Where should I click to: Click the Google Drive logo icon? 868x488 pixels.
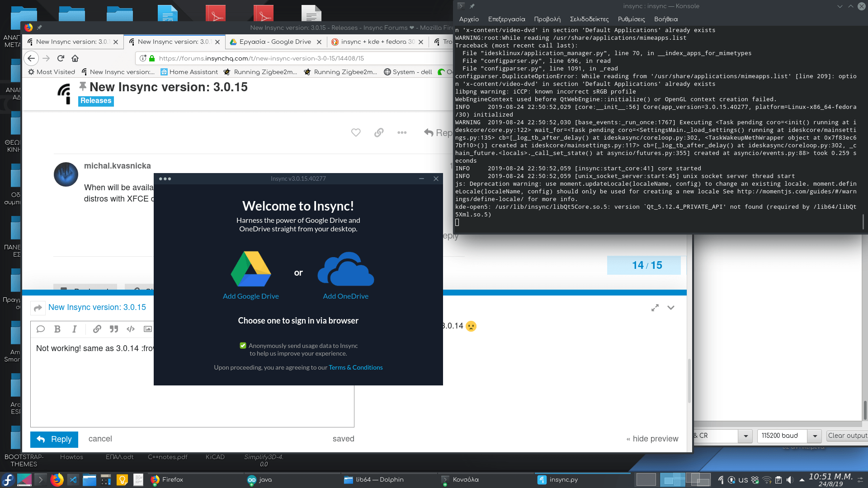(251, 269)
